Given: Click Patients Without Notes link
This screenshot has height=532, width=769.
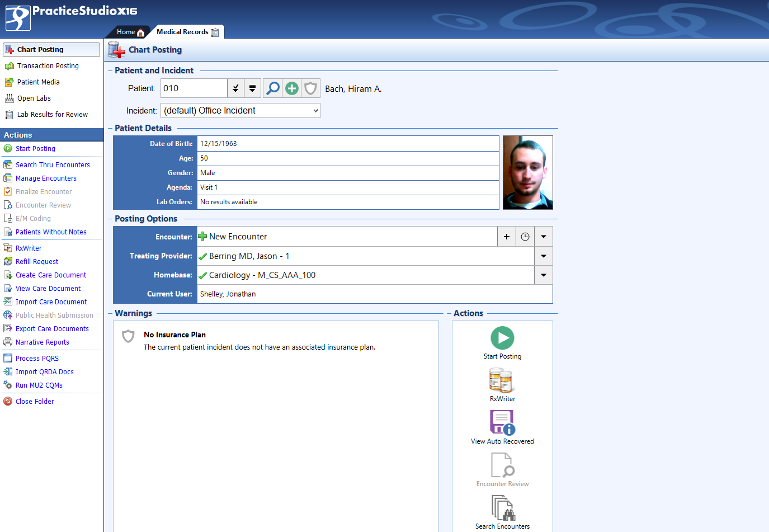Looking at the screenshot, I should [51, 232].
